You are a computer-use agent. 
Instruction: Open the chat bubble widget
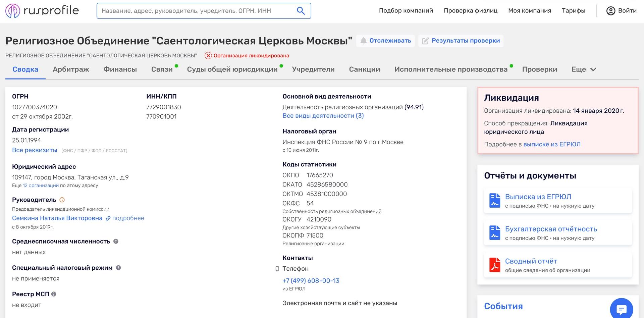622,309
